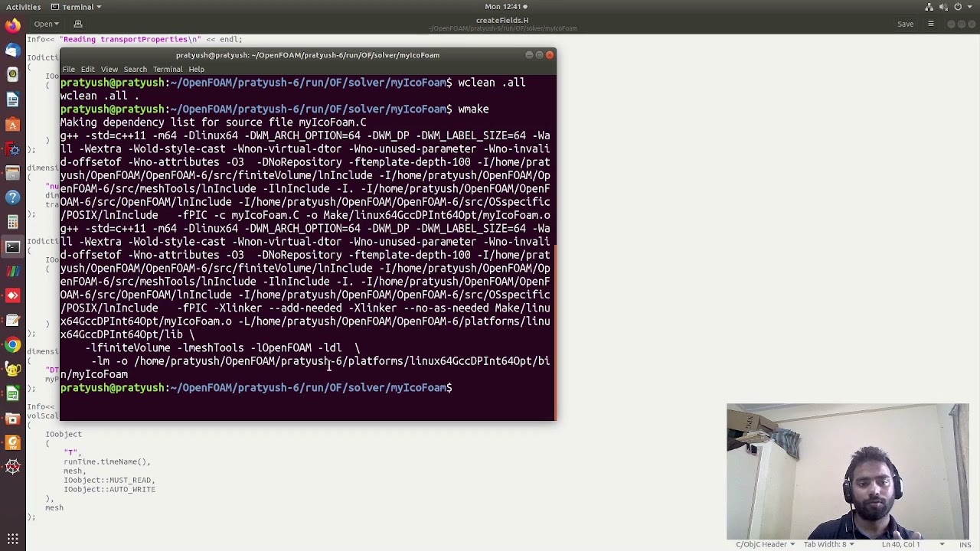
Task: Open the Terminal menu in menu bar
Action: (168, 69)
